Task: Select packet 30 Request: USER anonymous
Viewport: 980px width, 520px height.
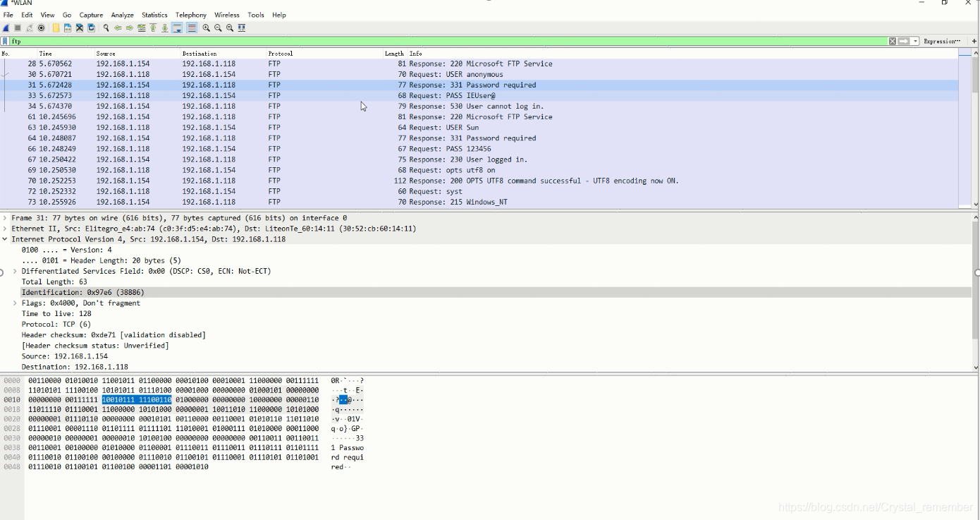Action: [479, 74]
